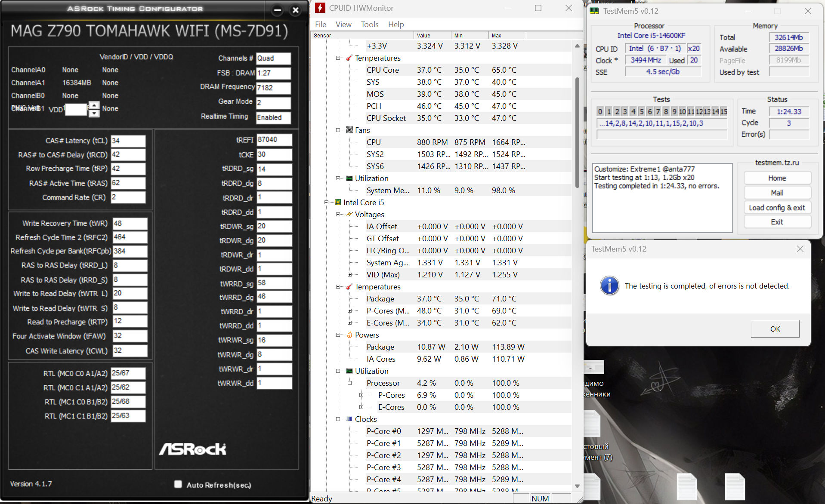
Task: Close the ASRock Timing Configurator window
Action: click(x=296, y=10)
